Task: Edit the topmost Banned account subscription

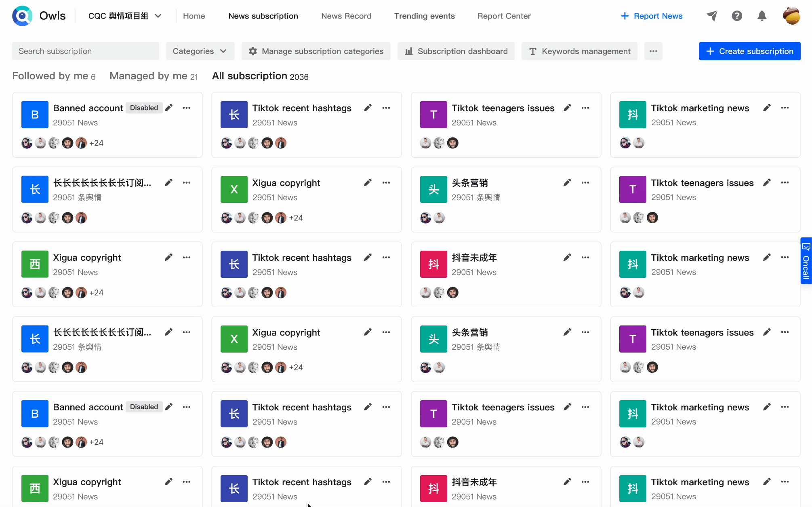Action: tap(169, 108)
